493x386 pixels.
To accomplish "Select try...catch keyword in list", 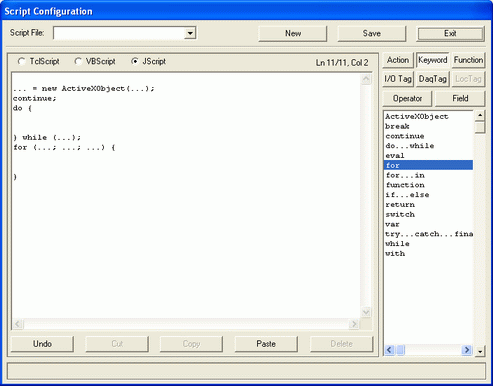I will click(x=428, y=234).
